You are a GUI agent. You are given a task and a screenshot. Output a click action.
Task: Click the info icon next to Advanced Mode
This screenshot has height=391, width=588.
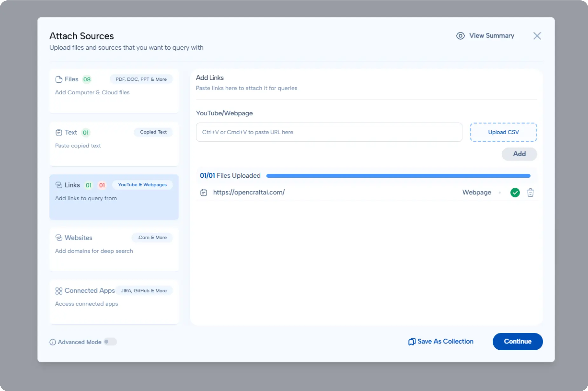[52, 342]
